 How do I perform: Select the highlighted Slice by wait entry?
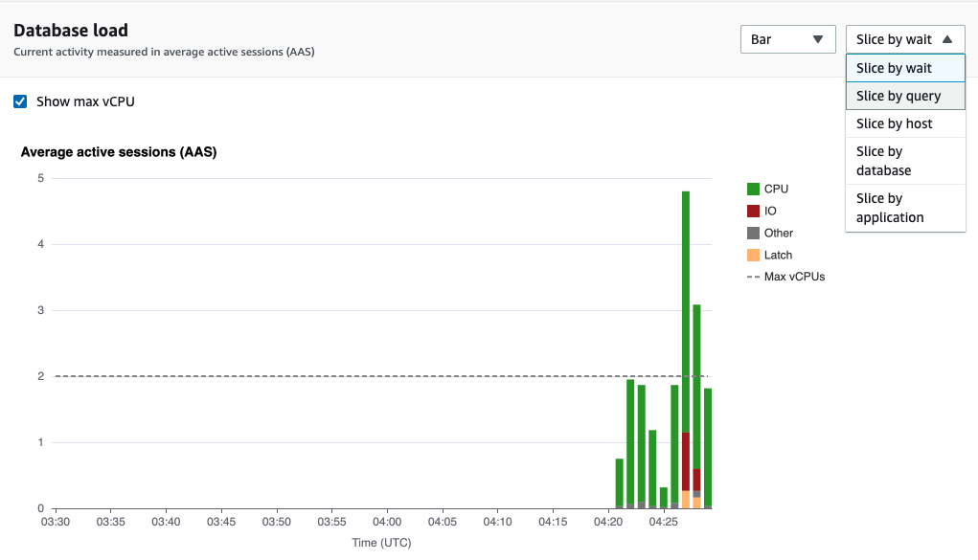click(904, 67)
